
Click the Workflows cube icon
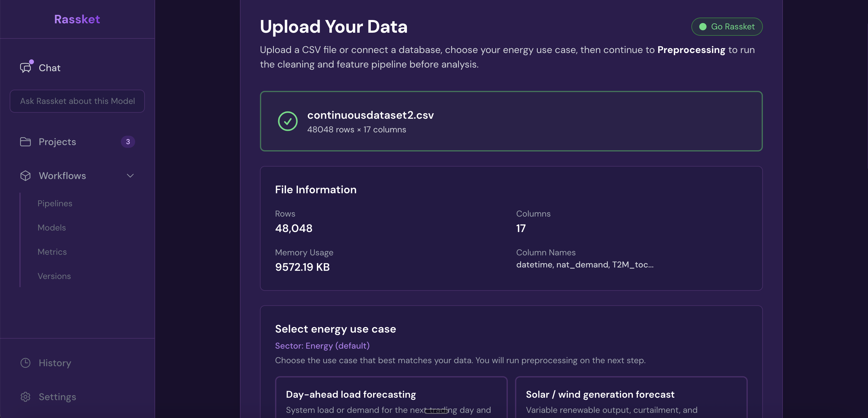pos(25,175)
